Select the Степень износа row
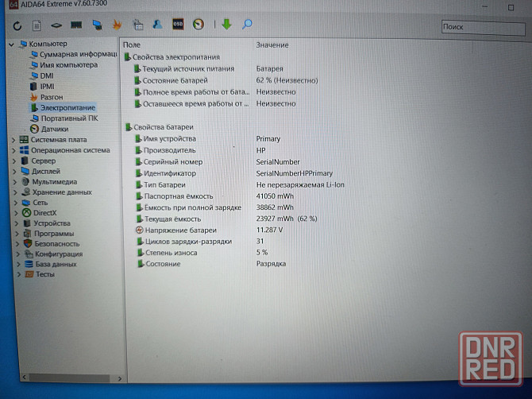Screen dimensions: 532x399 click(202, 252)
